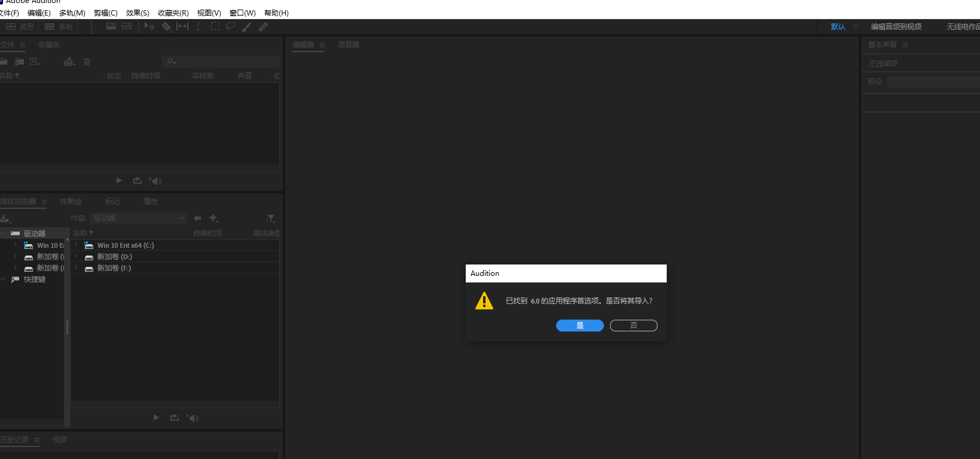Select the Razor cut tool
Image resolution: width=980 pixels, height=459 pixels.
(166, 26)
